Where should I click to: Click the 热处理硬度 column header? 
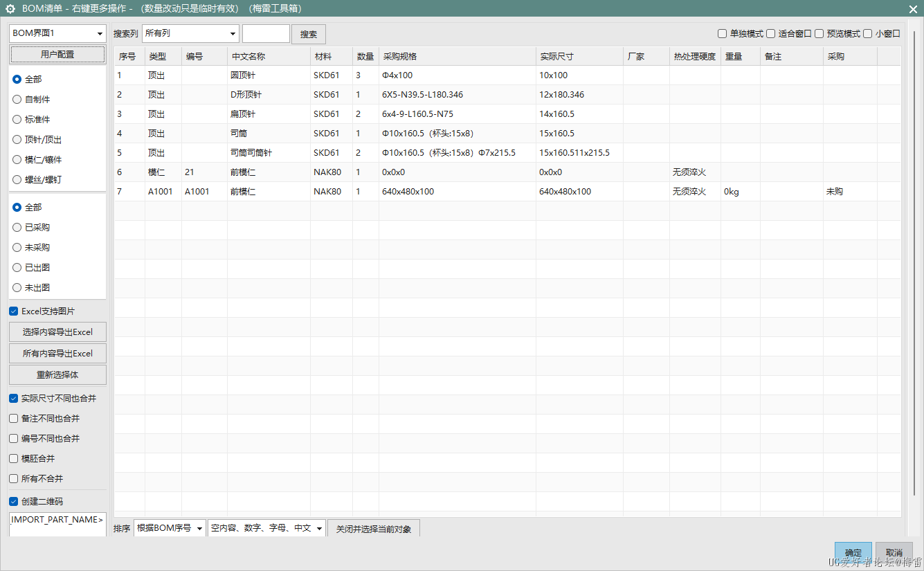click(x=695, y=57)
